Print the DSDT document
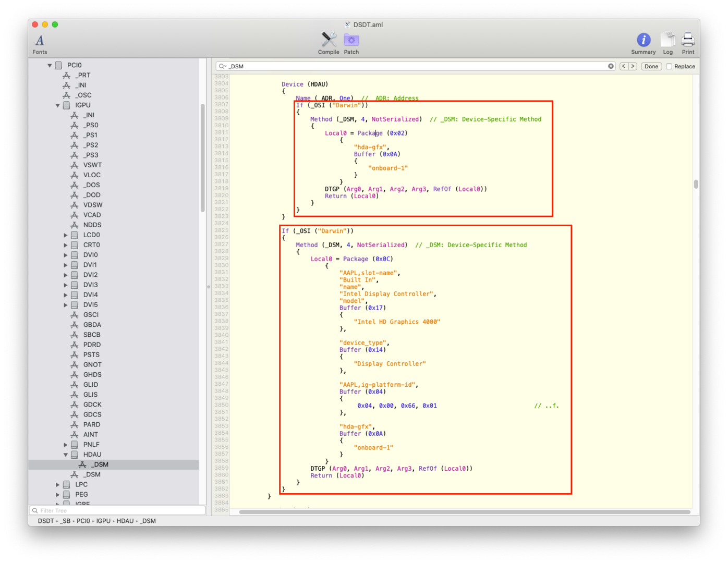 click(688, 40)
